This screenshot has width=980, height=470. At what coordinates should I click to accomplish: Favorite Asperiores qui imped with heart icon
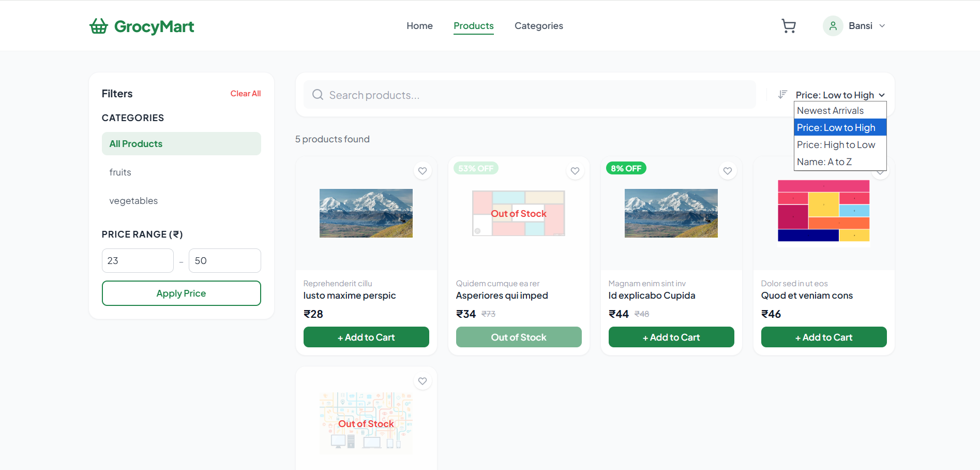coord(575,171)
